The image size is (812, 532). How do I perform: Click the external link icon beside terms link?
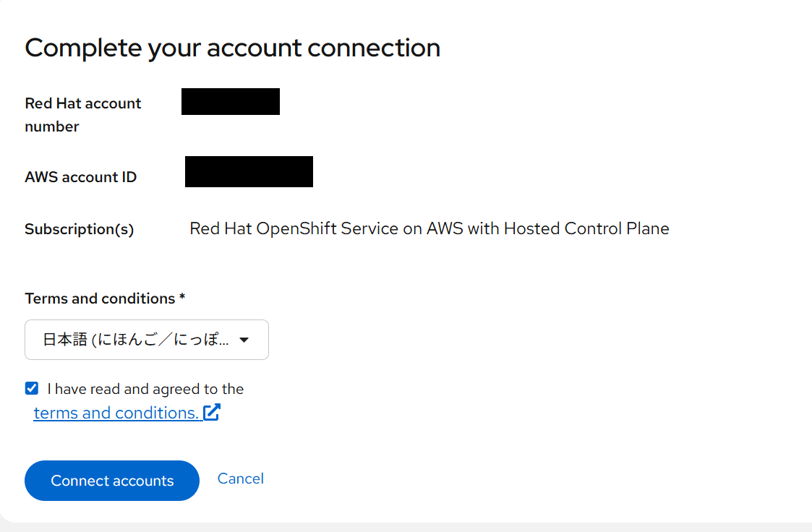click(x=212, y=413)
